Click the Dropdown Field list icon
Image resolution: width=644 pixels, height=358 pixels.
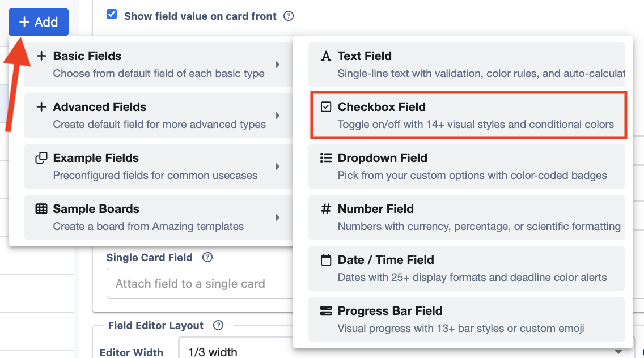click(325, 158)
